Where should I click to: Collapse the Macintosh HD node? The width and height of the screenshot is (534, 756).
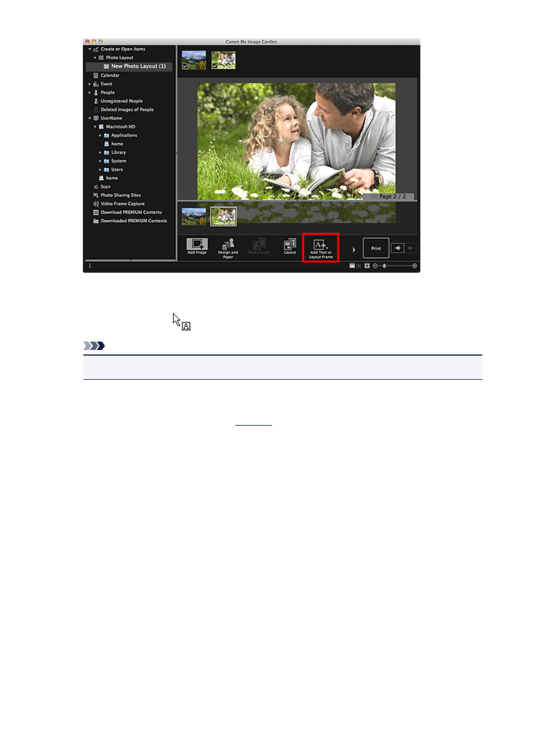click(95, 127)
